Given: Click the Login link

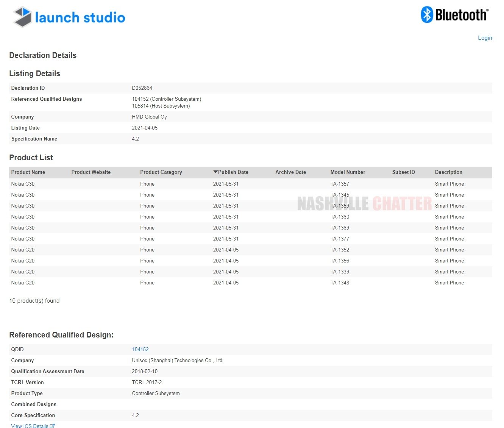Looking at the screenshot, I should click(485, 38).
